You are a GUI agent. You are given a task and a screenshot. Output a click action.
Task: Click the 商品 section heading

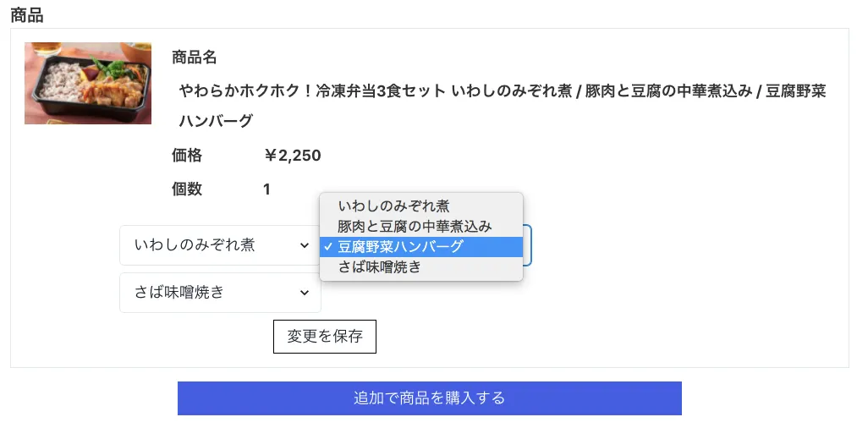27,15
